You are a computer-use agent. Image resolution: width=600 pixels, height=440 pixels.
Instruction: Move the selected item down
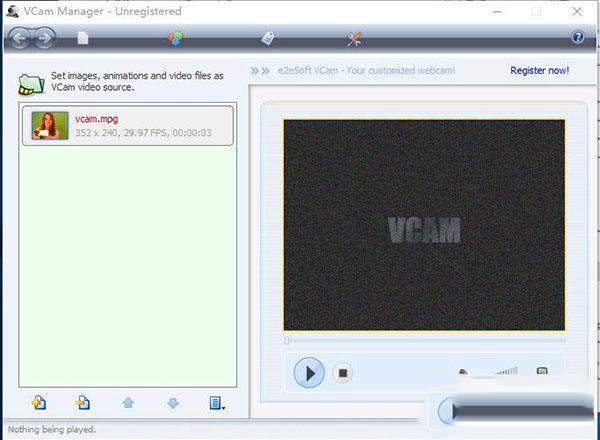click(x=172, y=403)
